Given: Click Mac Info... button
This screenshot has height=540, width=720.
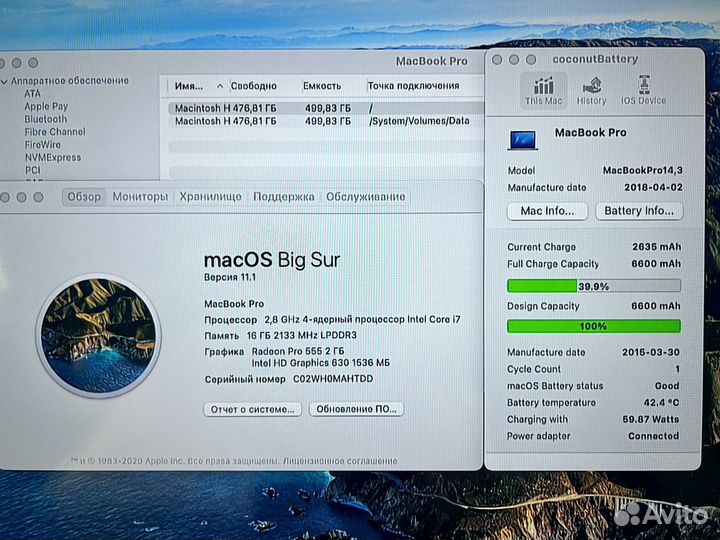Looking at the screenshot, I should click(x=547, y=211).
